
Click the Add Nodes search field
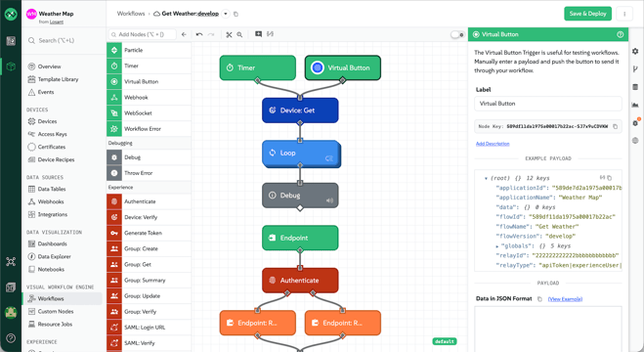click(x=143, y=34)
